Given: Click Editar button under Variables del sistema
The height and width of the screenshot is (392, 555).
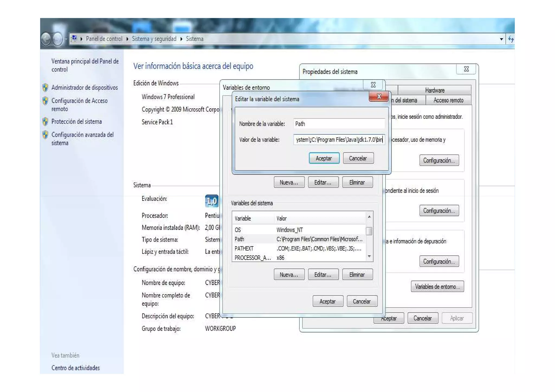Looking at the screenshot, I should tap(323, 274).
